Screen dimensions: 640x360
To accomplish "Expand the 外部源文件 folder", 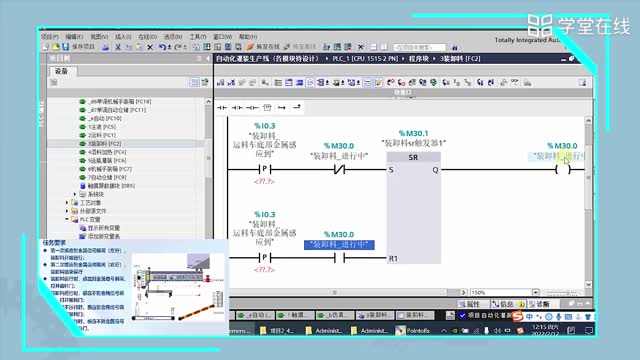I will pos(67,211).
